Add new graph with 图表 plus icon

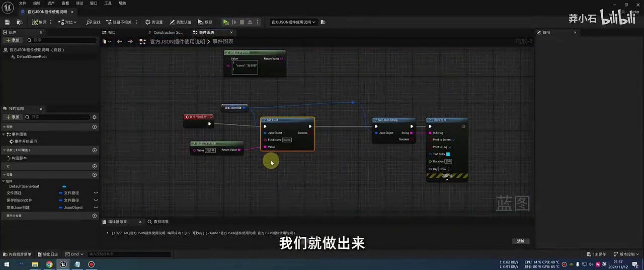click(x=95, y=127)
